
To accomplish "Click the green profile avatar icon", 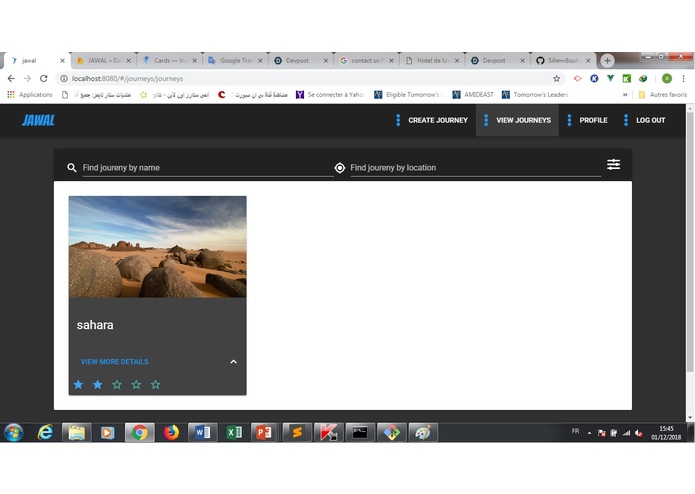I will tap(667, 78).
